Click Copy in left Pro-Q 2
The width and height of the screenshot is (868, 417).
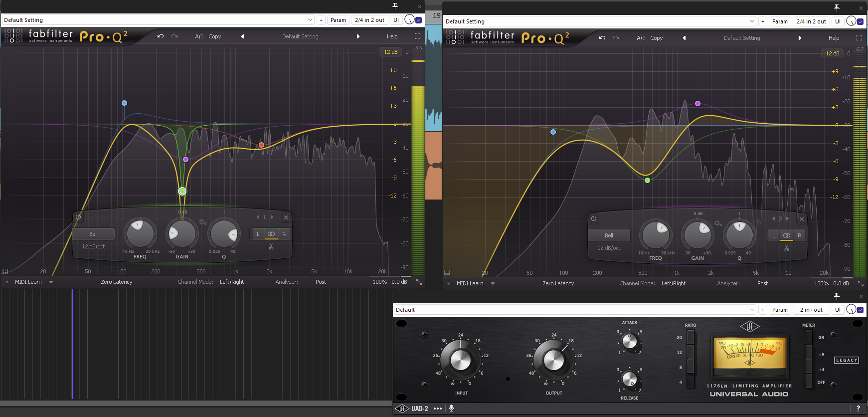215,36
